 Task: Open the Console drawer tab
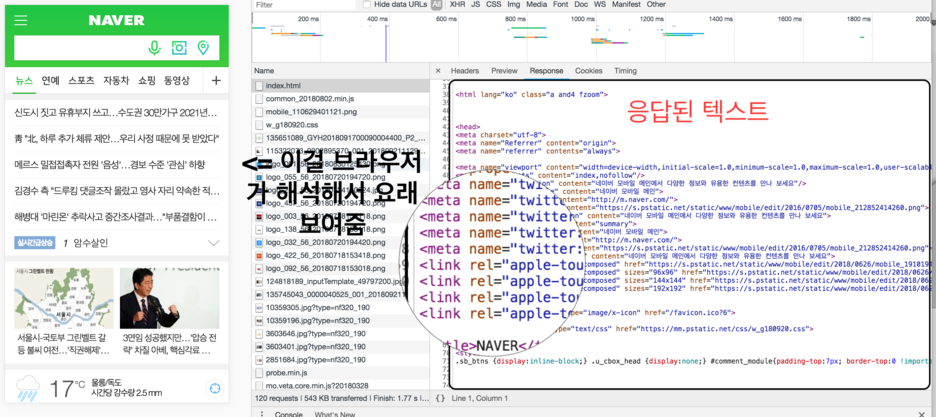point(288,413)
